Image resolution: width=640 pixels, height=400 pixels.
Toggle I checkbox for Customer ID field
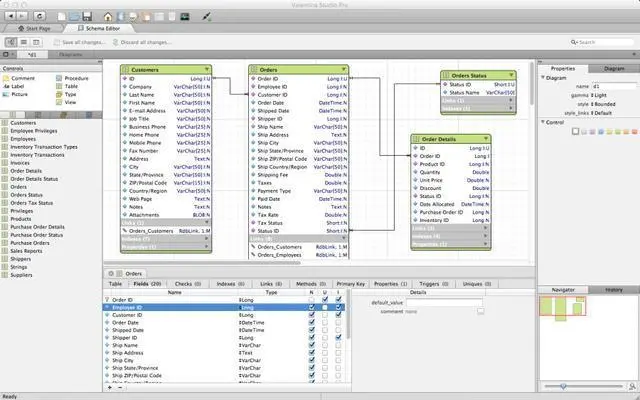pyautogui.click(x=338, y=315)
